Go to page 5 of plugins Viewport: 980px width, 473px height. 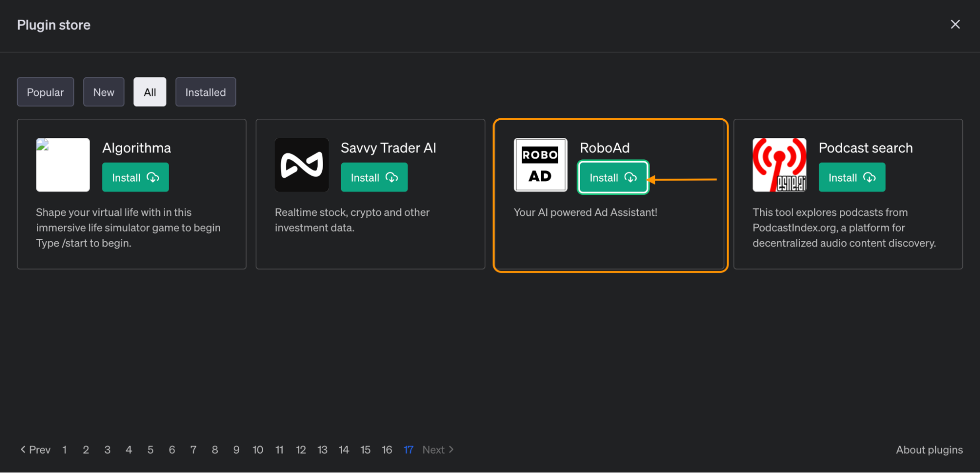tap(151, 450)
